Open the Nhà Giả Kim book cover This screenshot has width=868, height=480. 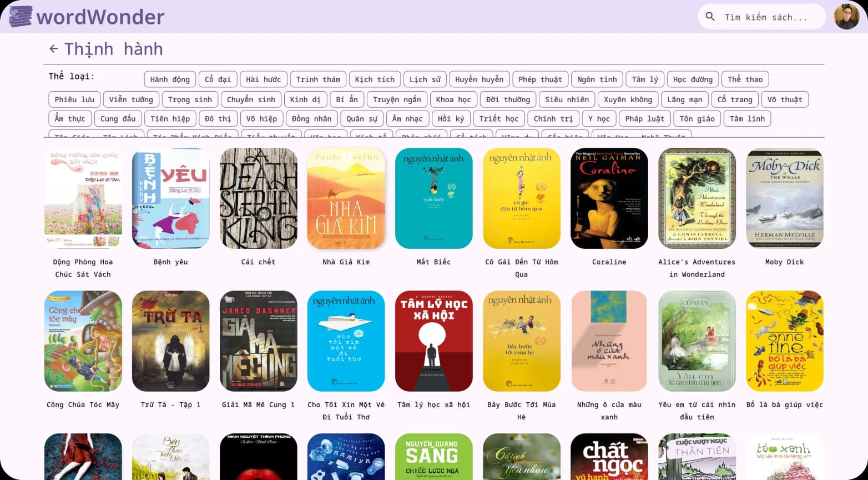tap(346, 198)
